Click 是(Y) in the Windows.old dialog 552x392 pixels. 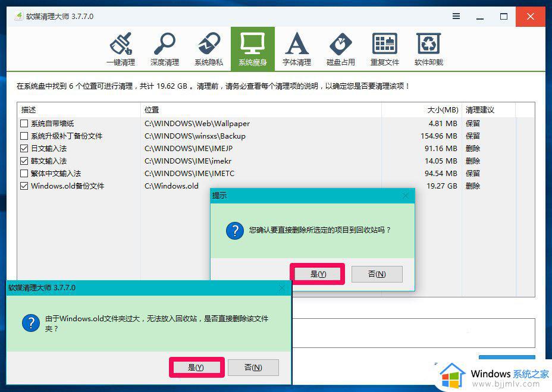[x=196, y=368]
